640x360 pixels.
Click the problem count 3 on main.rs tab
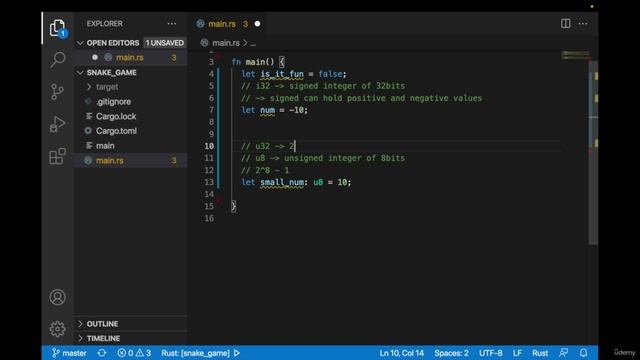245,24
